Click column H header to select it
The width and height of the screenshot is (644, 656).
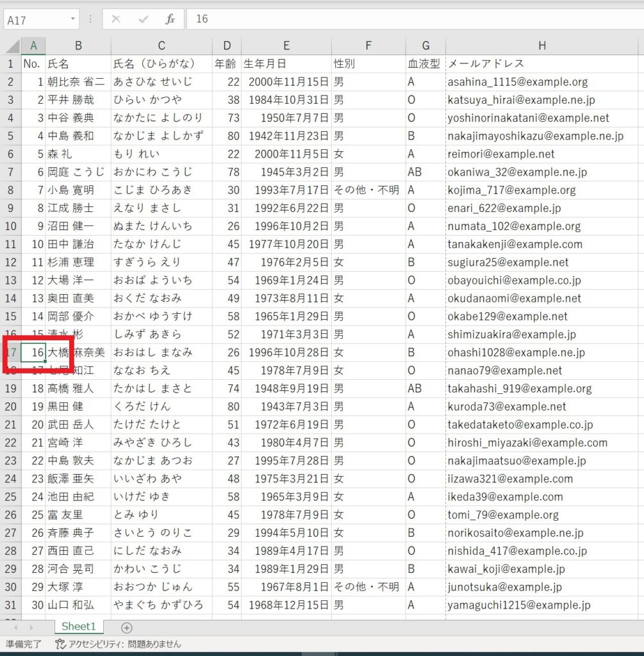click(x=541, y=45)
